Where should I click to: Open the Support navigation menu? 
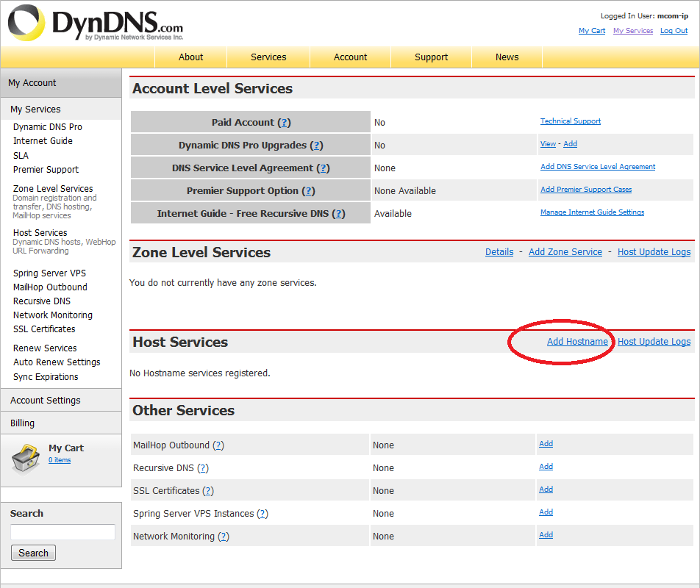(431, 57)
